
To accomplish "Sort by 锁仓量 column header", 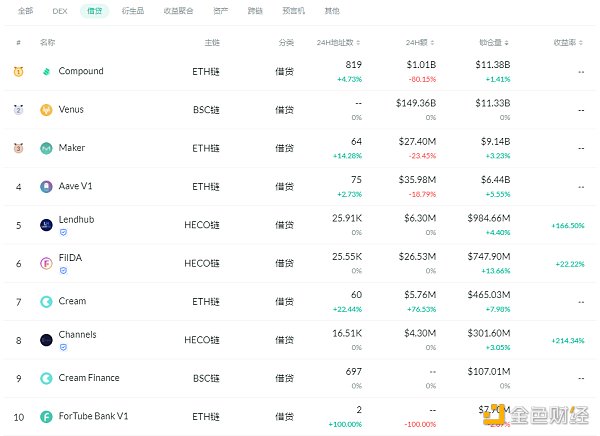I will [494, 43].
